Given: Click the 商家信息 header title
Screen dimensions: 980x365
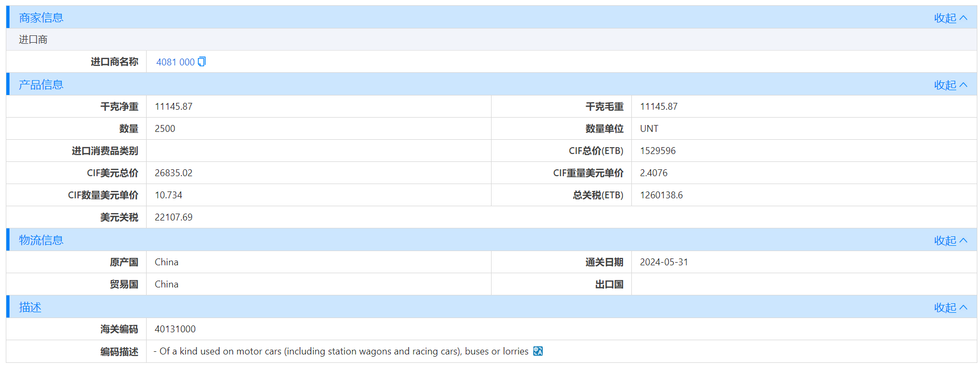Looking at the screenshot, I should click(41, 18).
